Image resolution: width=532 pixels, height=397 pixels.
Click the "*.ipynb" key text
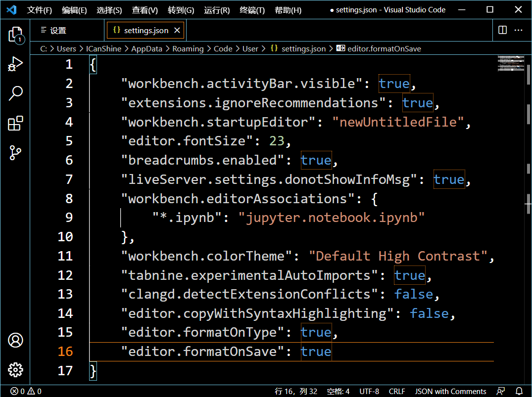(187, 218)
